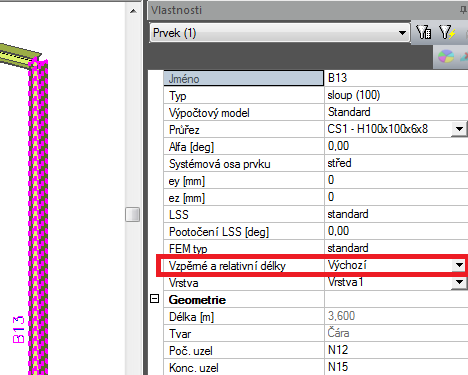Open the Prvek (1) selection dropdown
The image size is (468, 375).
coord(279,33)
